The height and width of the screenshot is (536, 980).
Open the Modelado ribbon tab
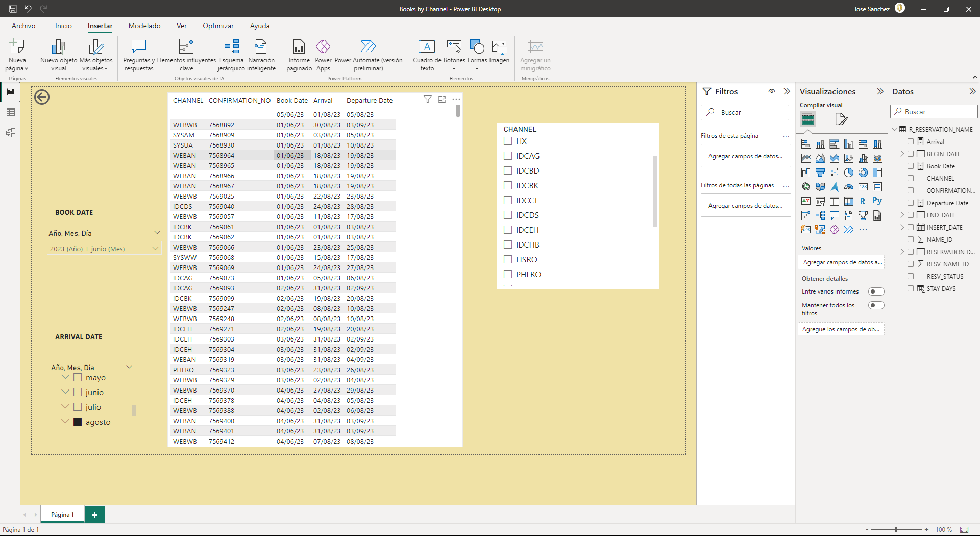(144, 26)
